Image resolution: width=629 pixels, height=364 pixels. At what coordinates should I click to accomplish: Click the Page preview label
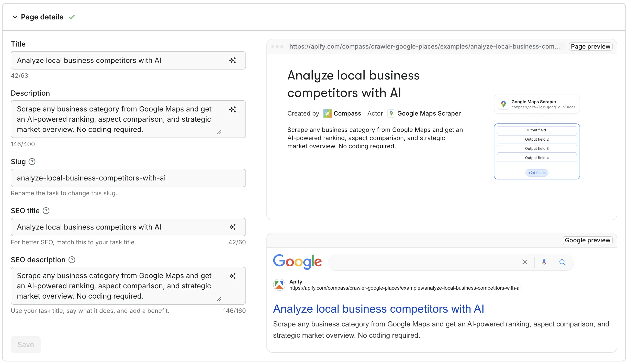pos(591,47)
